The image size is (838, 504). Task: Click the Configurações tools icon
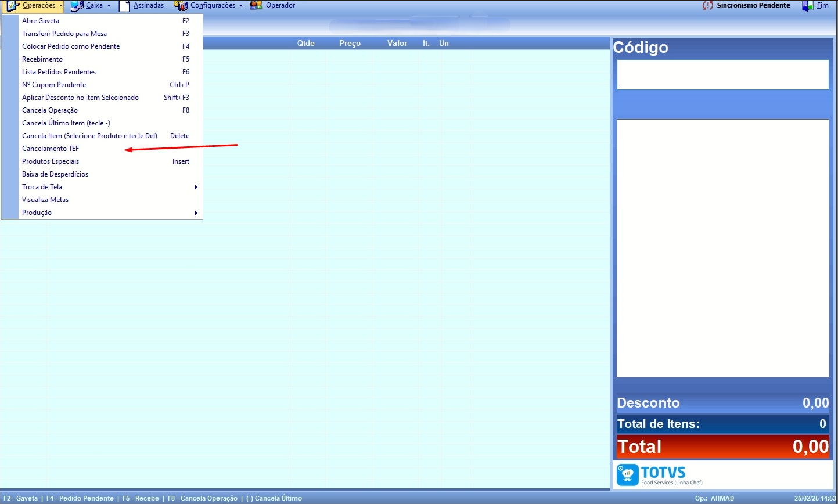click(181, 6)
